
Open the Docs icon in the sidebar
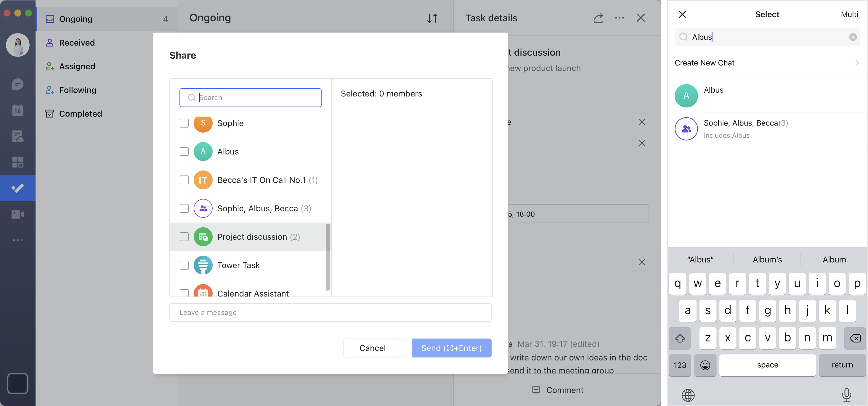[x=17, y=136]
